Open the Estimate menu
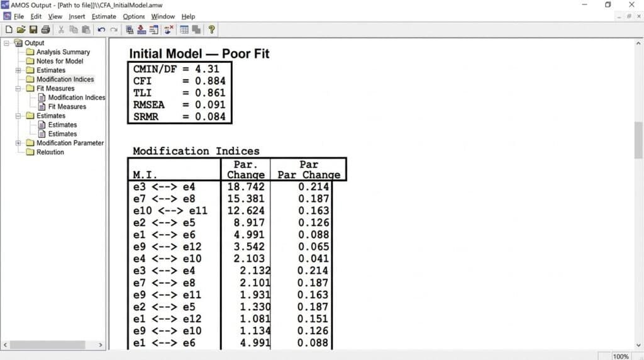 click(x=104, y=16)
